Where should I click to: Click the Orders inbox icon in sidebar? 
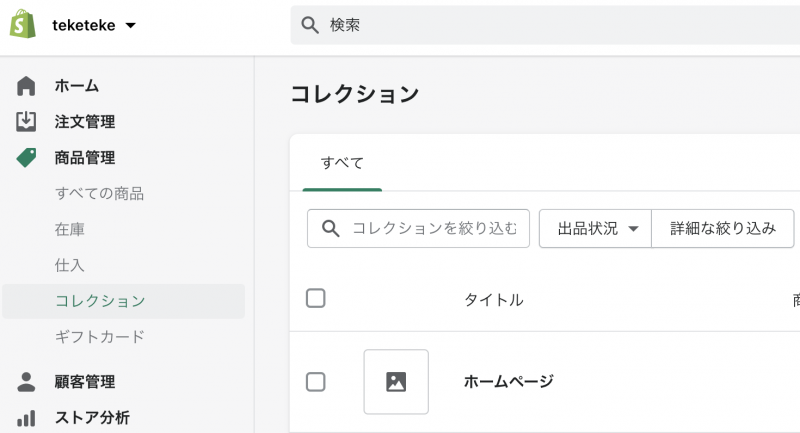point(27,122)
